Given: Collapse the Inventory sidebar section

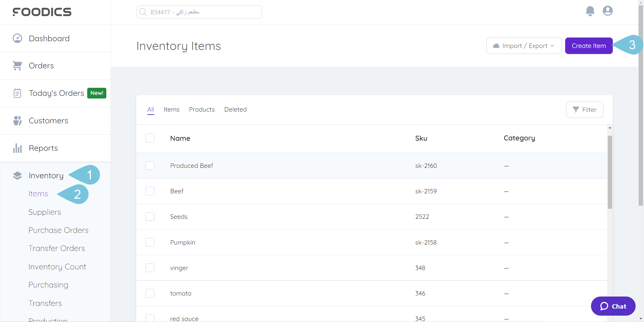Looking at the screenshot, I should tap(46, 176).
